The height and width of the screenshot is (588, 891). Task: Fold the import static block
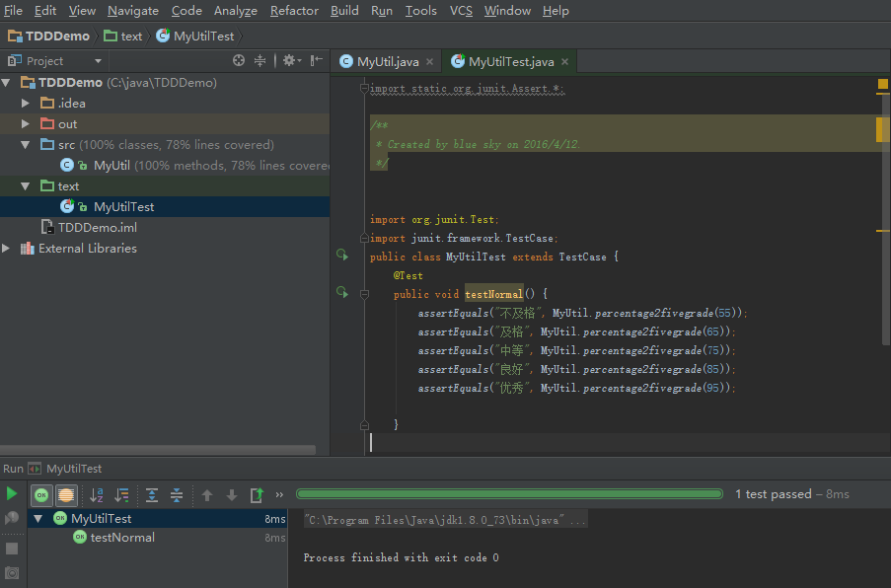tap(364, 88)
